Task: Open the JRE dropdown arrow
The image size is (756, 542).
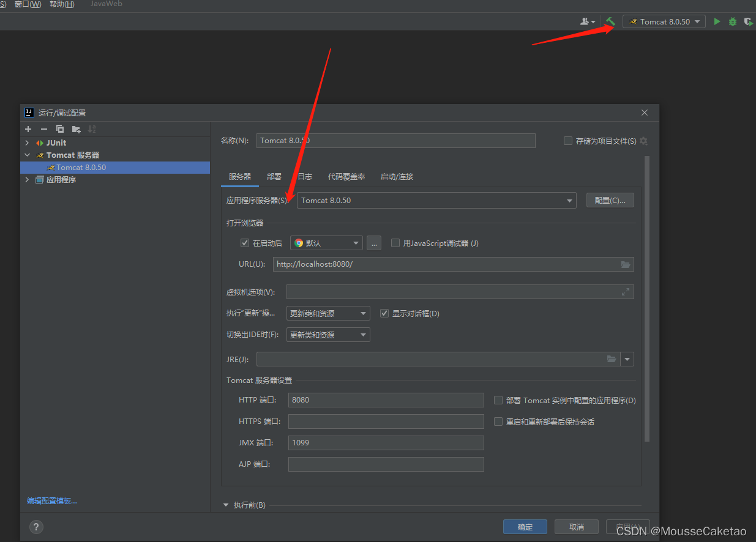Action: [x=627, y=359]
